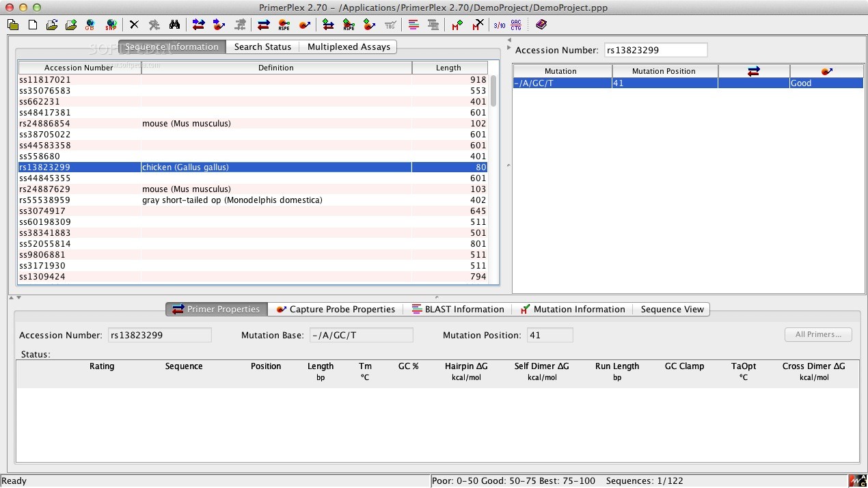
Task: Select sequence row ss48417381
Action: 253,112
